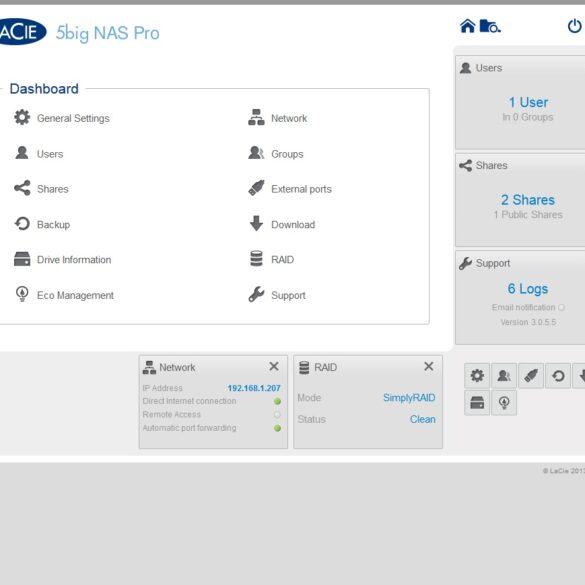Click the Drive Information disk icon
Viewport: 585px width, 585px height.
[x=22, y=259]
